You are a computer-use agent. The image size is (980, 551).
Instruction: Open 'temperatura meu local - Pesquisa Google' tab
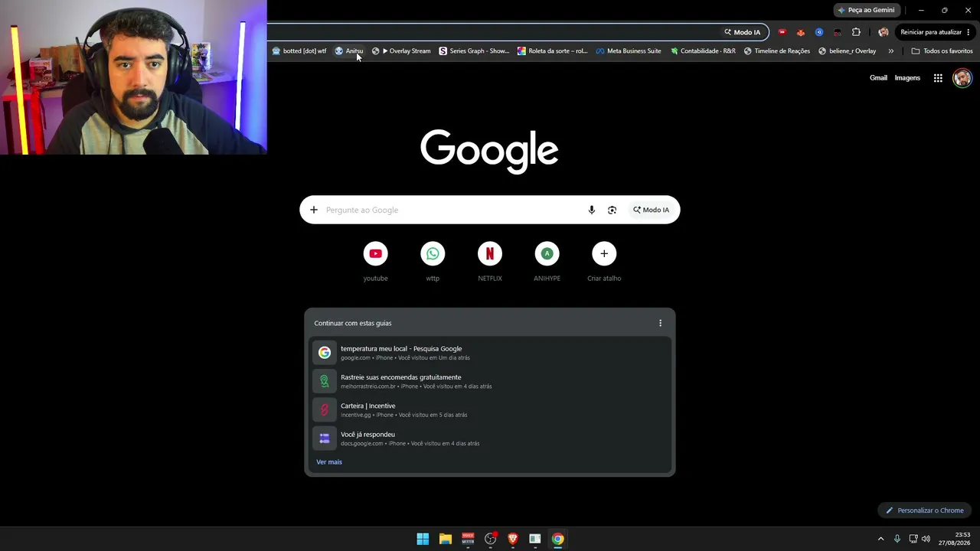[x=490, y=353]
